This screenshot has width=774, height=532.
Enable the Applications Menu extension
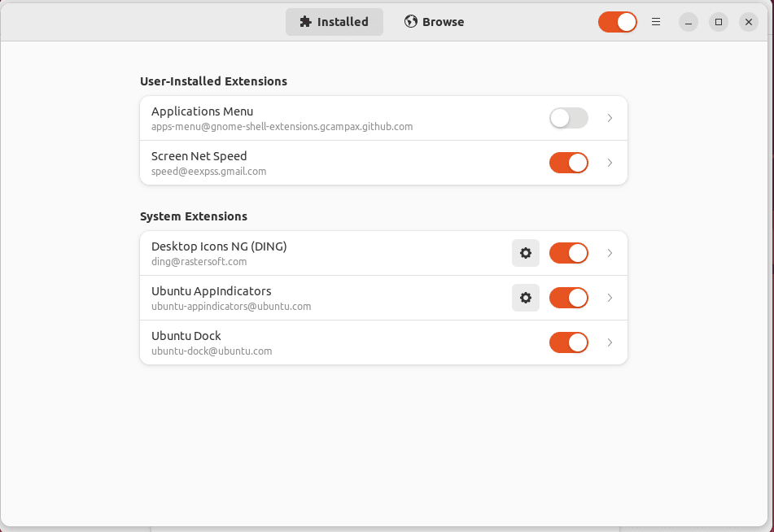coord(568,118)
